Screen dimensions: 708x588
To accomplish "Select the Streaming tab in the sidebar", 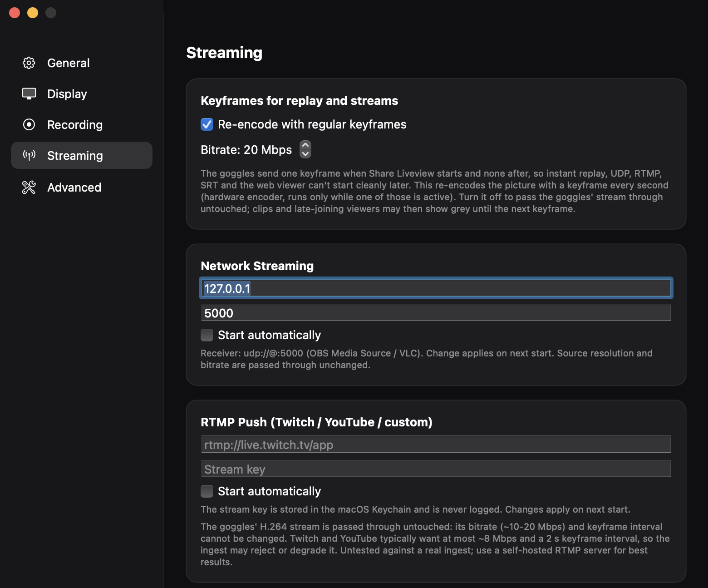I will pyautogui.click(x=82, y=155).
